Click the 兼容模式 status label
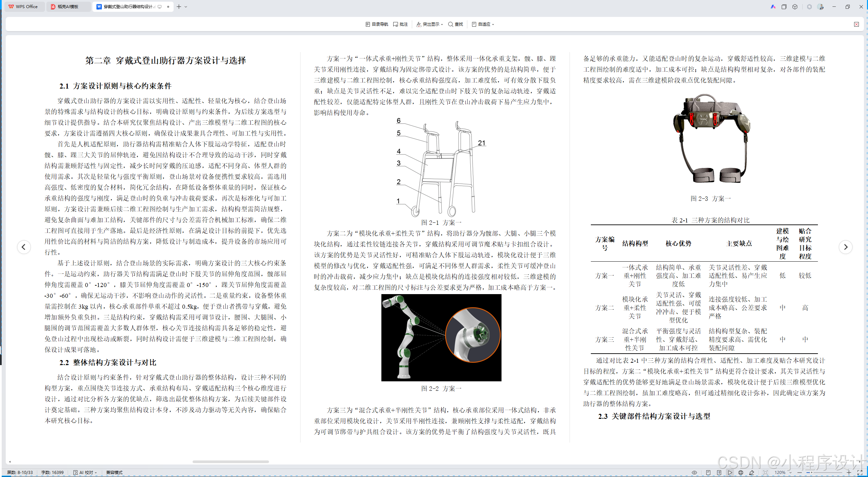Screen dimensions: 868x477 [114, 472]
